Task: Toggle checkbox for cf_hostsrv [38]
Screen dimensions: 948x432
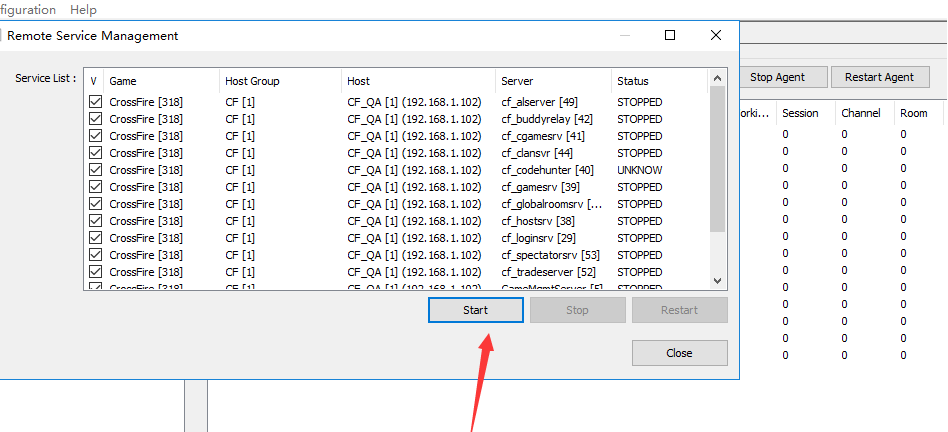Action: click(x=95, y=221)
